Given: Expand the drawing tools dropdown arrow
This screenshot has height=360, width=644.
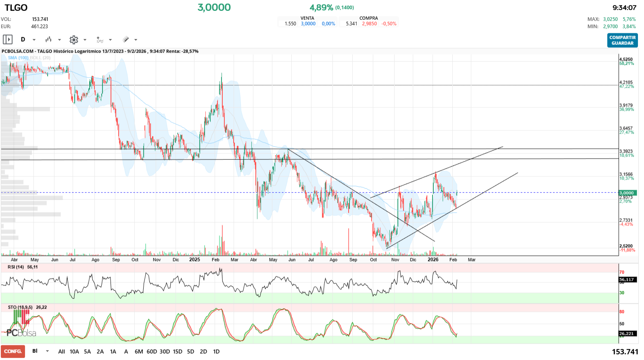Looking at the screenshot, I should pos(136,40).
